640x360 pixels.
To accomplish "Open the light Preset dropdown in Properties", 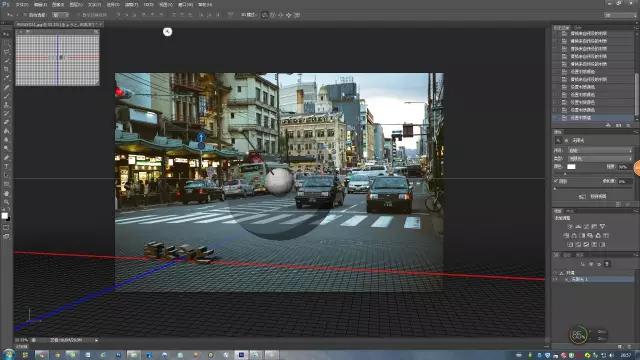I will pyautogui.click(x=600, y=150).
